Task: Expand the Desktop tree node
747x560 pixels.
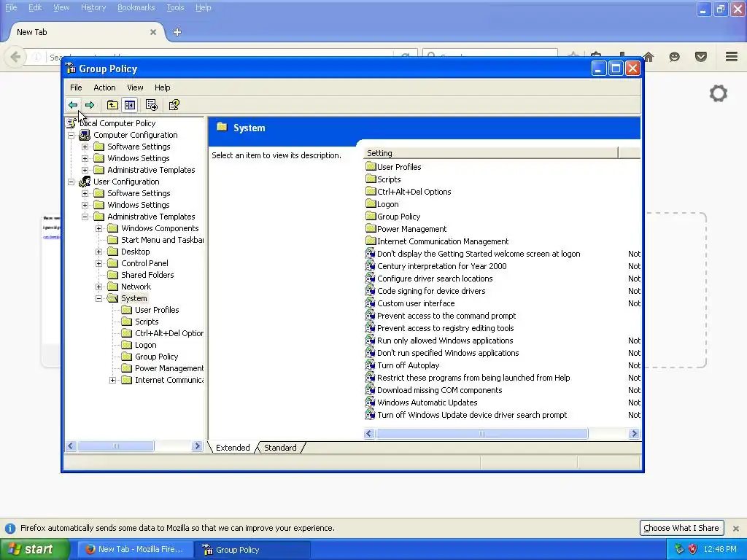Action: 98,252
